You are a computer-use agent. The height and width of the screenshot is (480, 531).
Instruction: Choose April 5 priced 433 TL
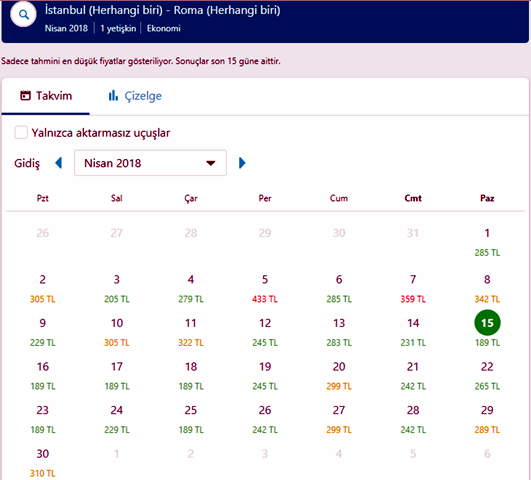pos(265,288)
